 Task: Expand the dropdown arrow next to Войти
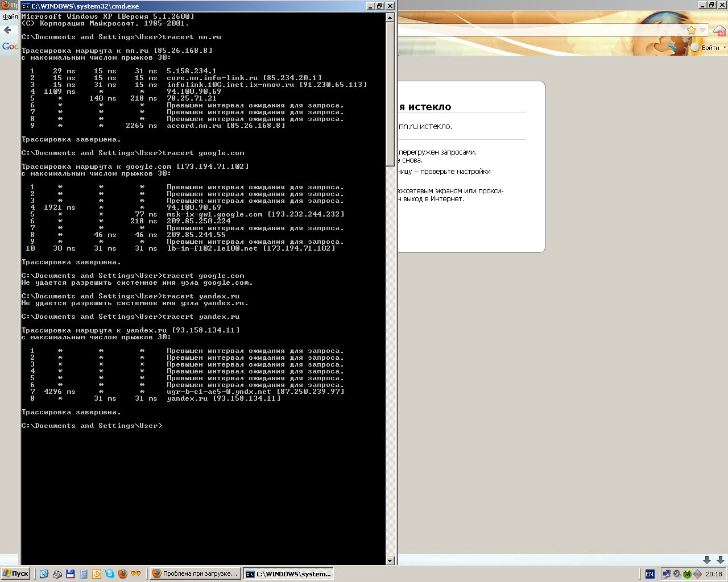[x=725, y=48]
